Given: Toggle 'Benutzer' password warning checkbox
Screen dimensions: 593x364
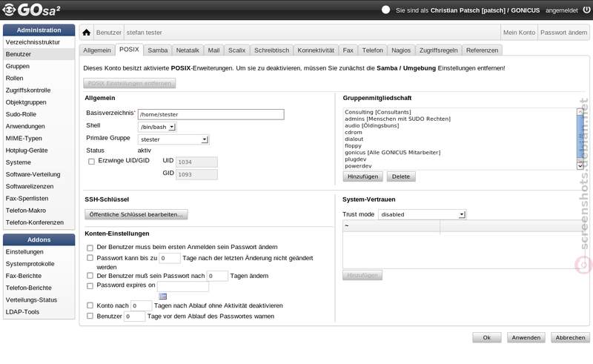Looking at the screenshot, I should (90, 316).
